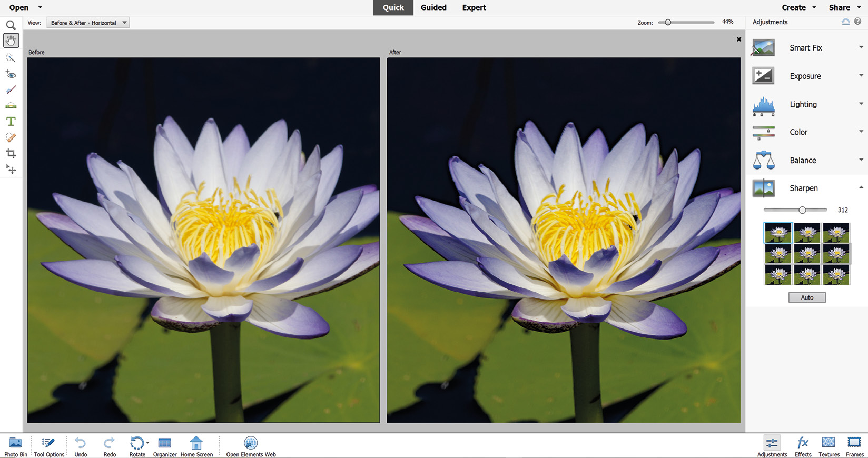The height and width of the screenshot is (458, 868).
Task: Open the Create menu
Action: point(798,7)
